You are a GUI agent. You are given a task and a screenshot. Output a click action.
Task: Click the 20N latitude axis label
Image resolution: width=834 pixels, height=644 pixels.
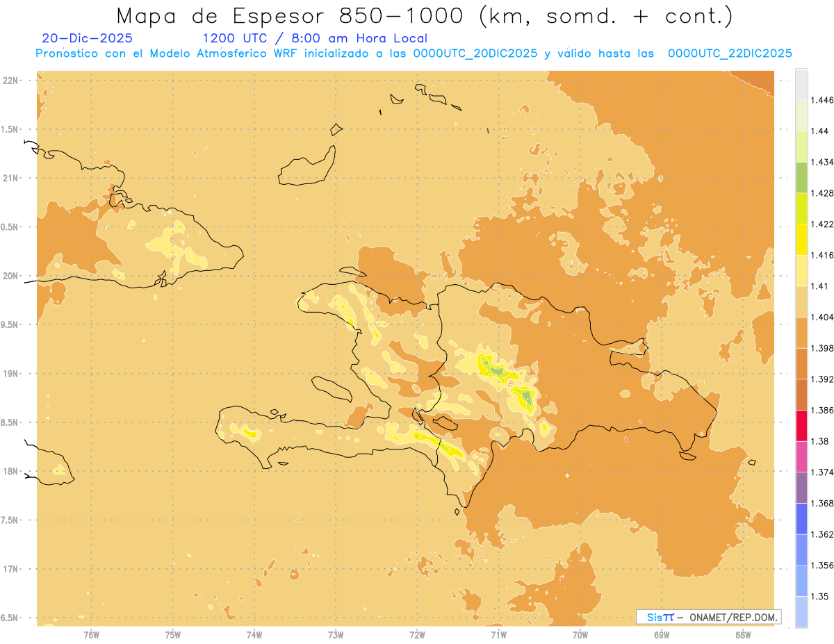click(x=10, y=276)
